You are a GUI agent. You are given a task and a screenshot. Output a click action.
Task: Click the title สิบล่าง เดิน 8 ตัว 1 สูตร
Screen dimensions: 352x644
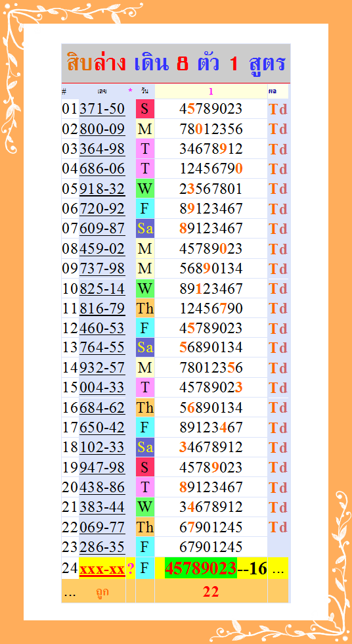pos(176,64)
